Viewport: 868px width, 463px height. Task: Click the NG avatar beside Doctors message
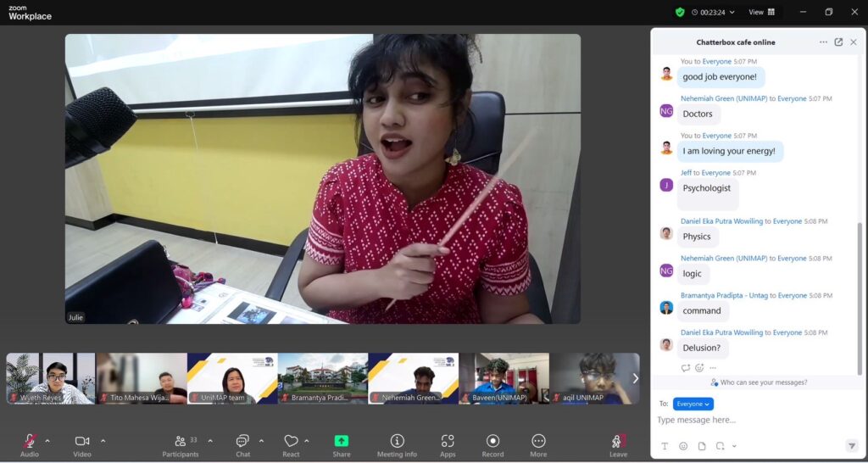pos(666,111)
